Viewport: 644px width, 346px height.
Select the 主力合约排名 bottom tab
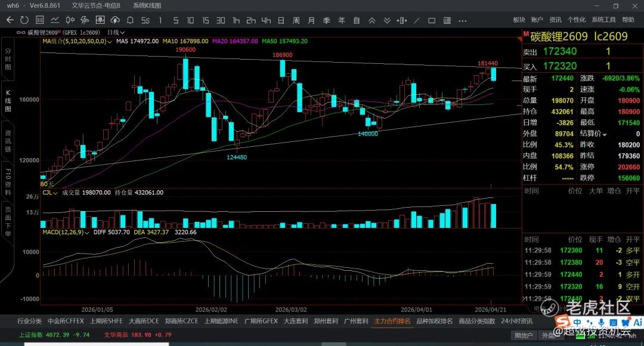pyautogui.click(x=392, y=322)
